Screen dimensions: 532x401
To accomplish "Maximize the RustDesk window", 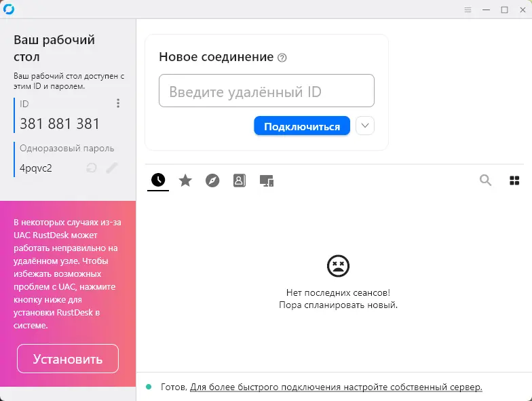I will click(x=505, y=9).
